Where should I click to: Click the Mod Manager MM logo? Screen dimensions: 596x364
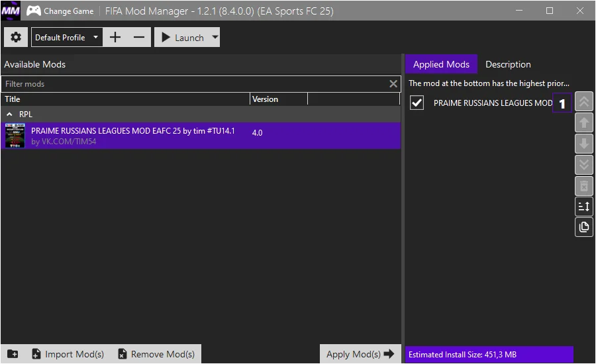pyautogui.click(x=11, y=11)
